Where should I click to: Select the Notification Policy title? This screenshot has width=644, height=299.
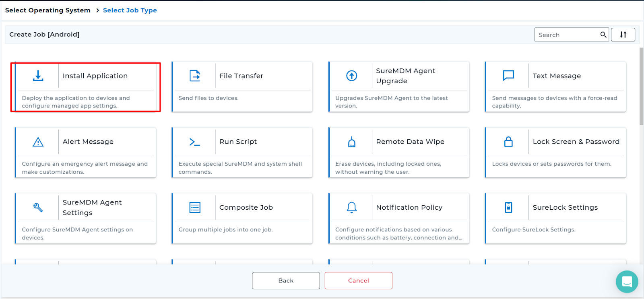click(409, 207)
